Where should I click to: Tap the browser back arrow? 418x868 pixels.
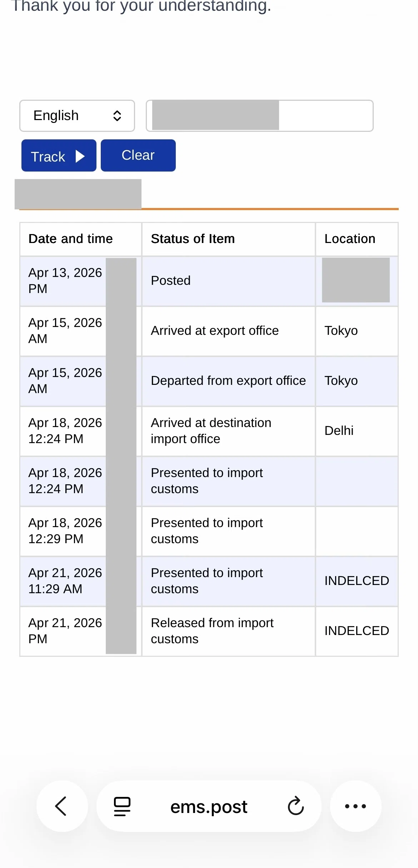[x=62, y=806]
